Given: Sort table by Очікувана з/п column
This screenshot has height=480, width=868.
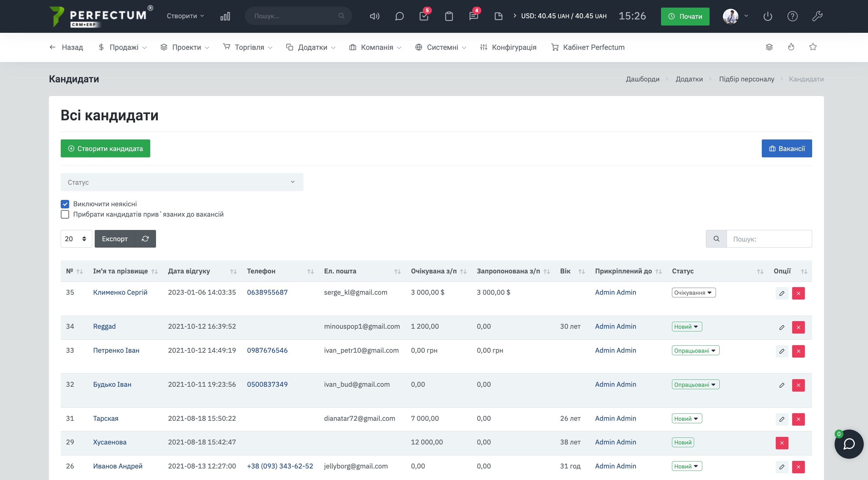Looking at the screenshot, I should [438, 271].
